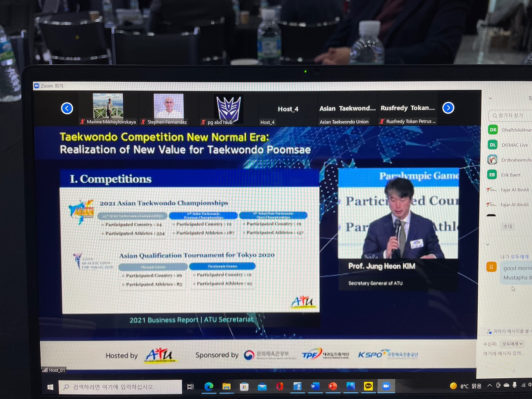Open the Windows Start menu
This screenshot has height=399, width=532.
pyautogui.click(x=50, y=387)
